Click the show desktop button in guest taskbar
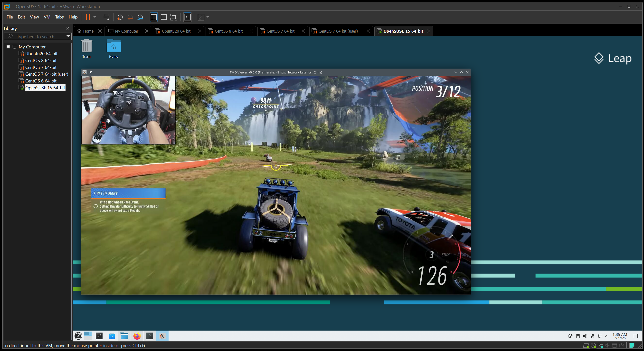Screen dimensions: 644x351 [636, 336]
